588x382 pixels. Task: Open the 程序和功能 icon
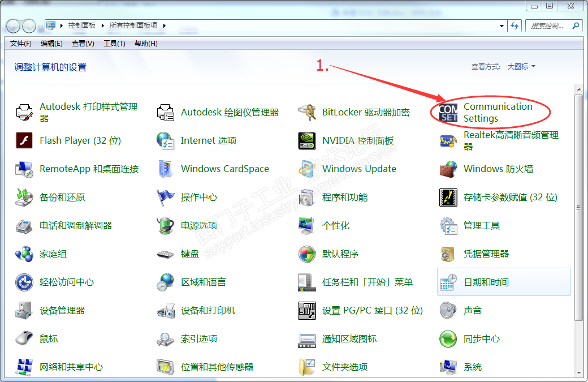(307, 198)
